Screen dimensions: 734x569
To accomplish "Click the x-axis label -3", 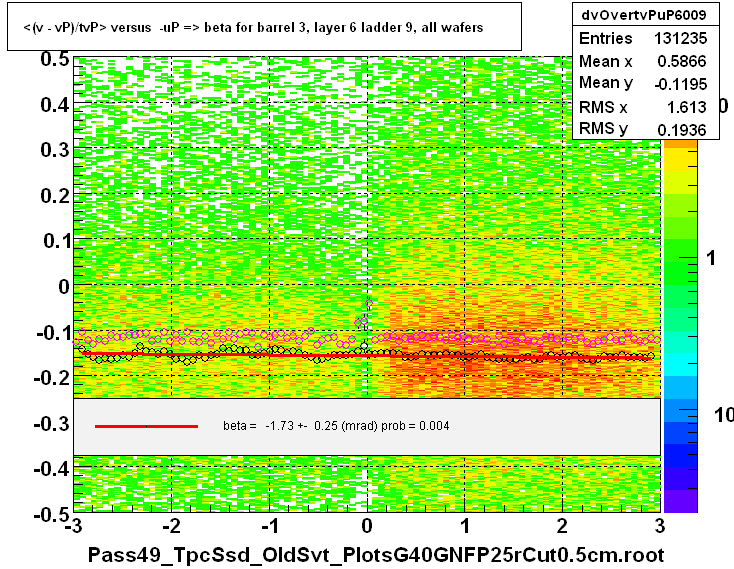I will (74, 526).
